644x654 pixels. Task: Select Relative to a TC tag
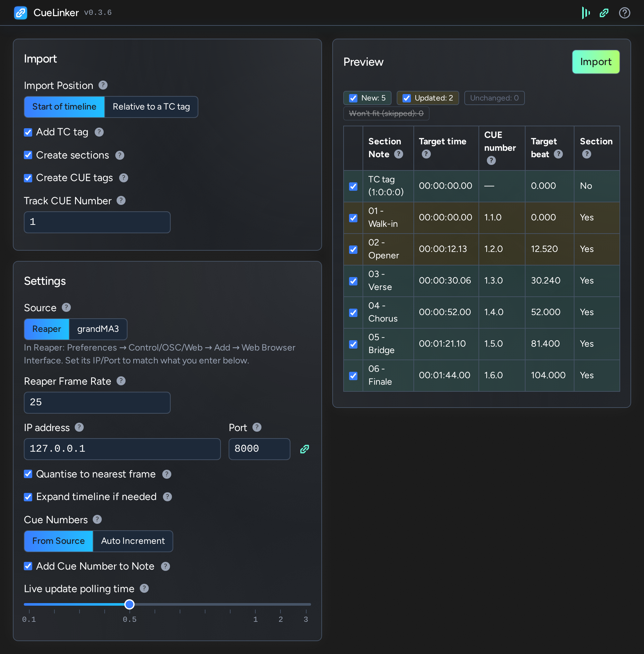151,107
